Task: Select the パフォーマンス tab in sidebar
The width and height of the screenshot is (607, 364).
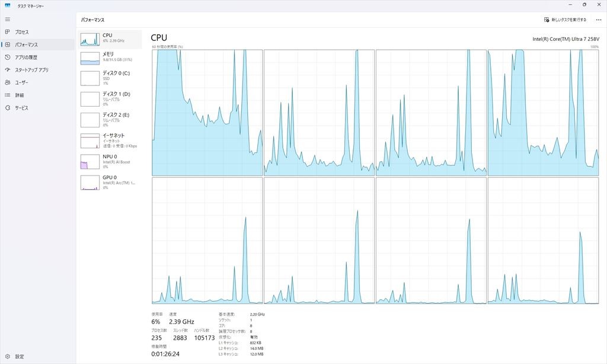Action: click(x=38, y=44)
